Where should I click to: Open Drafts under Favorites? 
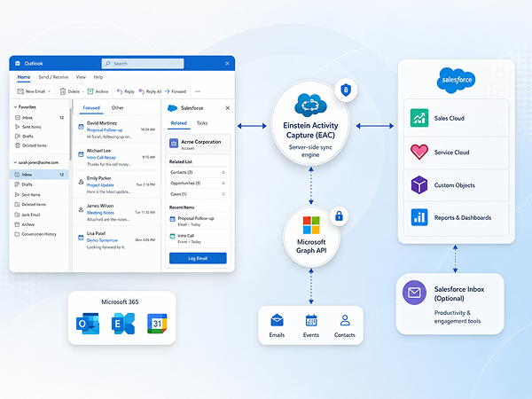[24, 136]
